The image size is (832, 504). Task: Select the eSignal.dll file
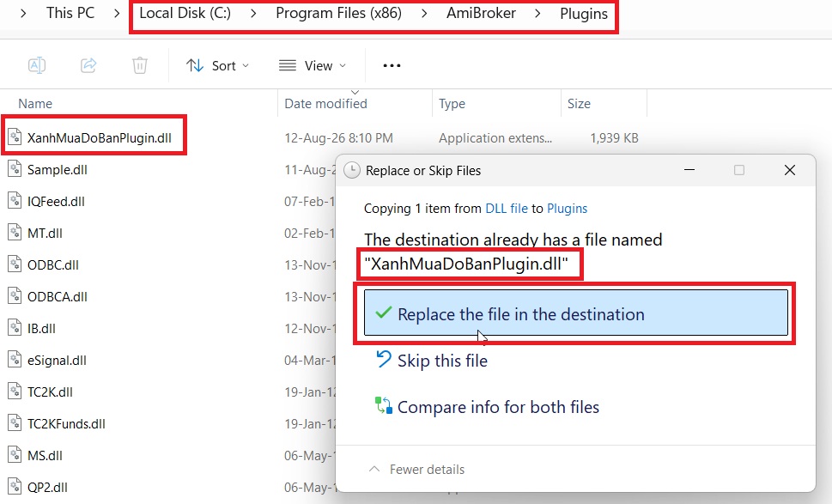pos(57,361)
